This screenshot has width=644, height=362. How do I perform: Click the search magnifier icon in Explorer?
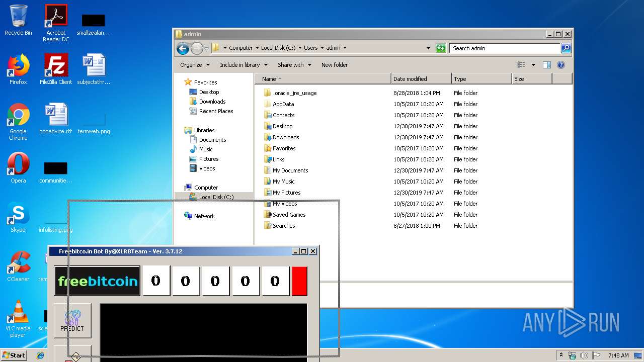coord(566,48)
